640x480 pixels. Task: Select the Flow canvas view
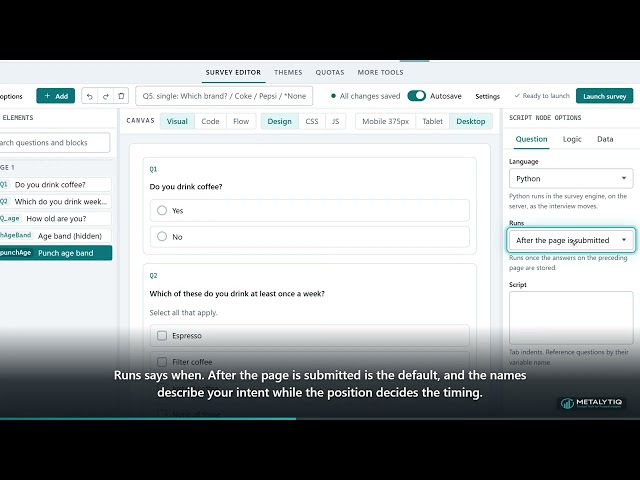[x=241, y=121]
